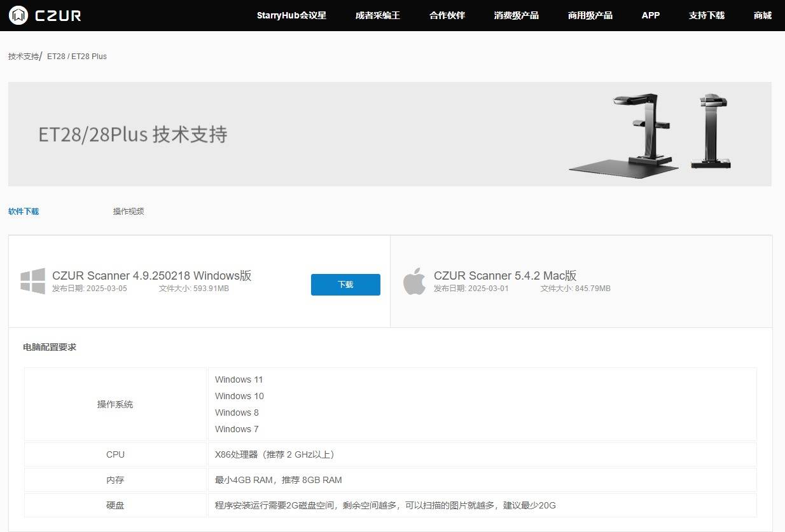Visit the 商城 store link
The height and width of the screenshot is (532, 785).
(x=762, y=15)
